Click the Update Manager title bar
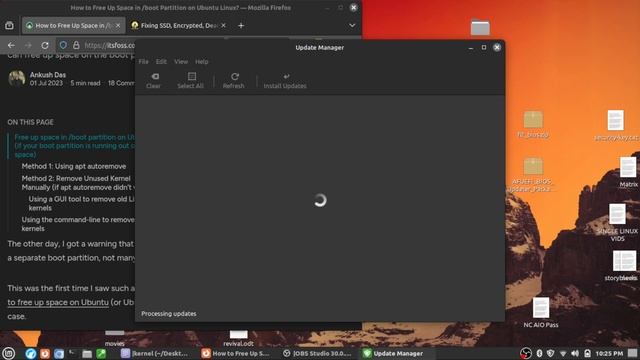This screenshot has width=640, height=360. (320, 47)
